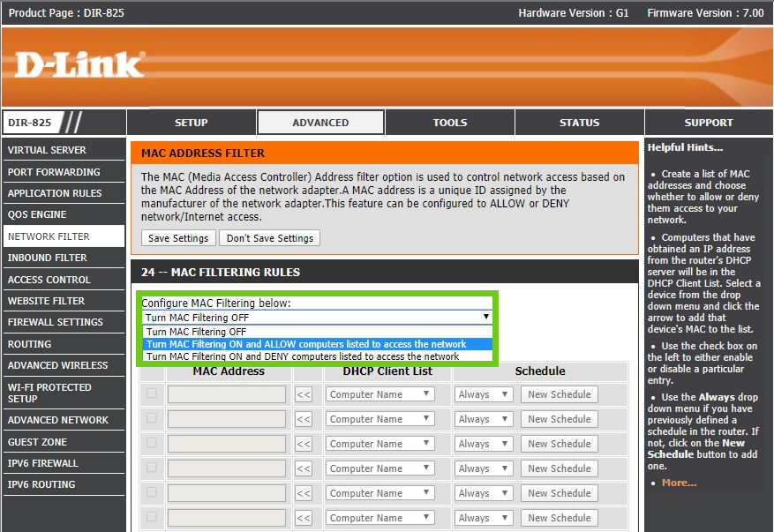Toggle the second row's MAC entry checkbox

[x=152, y=419]
